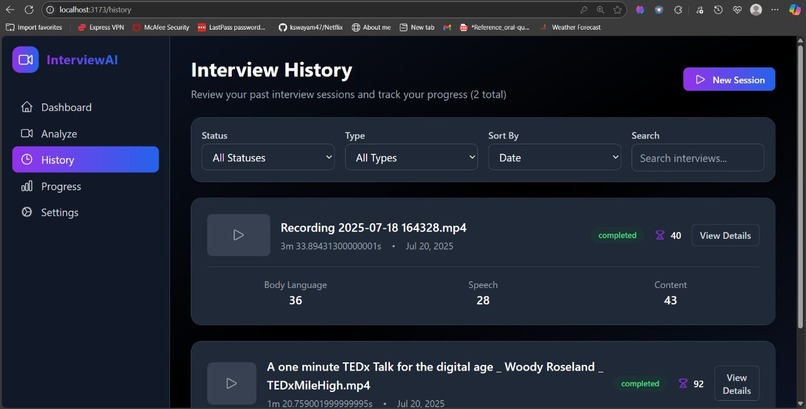The height and width of the screenshot is (409, 806).
Task: Open the browser profile avatar
Action: (x=756, y=10)
